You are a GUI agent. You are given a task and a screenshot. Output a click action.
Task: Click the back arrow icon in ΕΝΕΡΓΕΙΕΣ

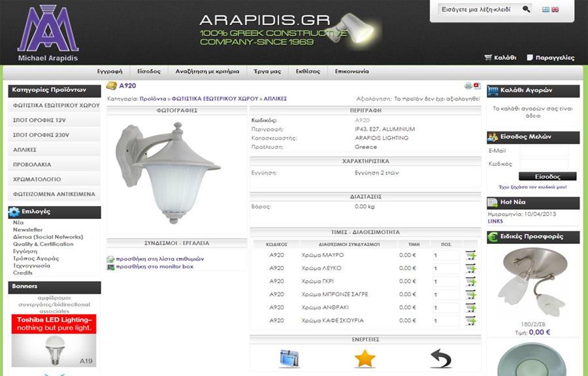[x=441, y=358]
